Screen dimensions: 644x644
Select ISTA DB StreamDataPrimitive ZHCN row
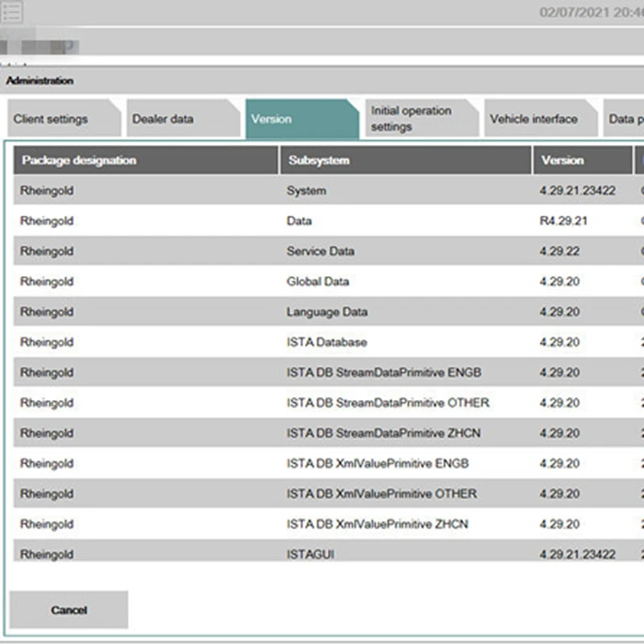pos(328,433)
